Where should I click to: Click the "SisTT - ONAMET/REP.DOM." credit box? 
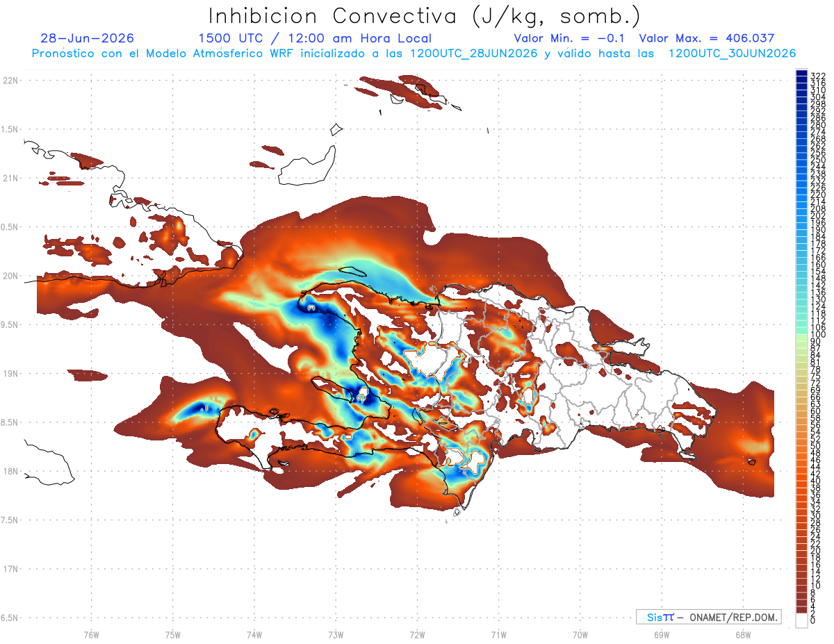pos(709,617)
